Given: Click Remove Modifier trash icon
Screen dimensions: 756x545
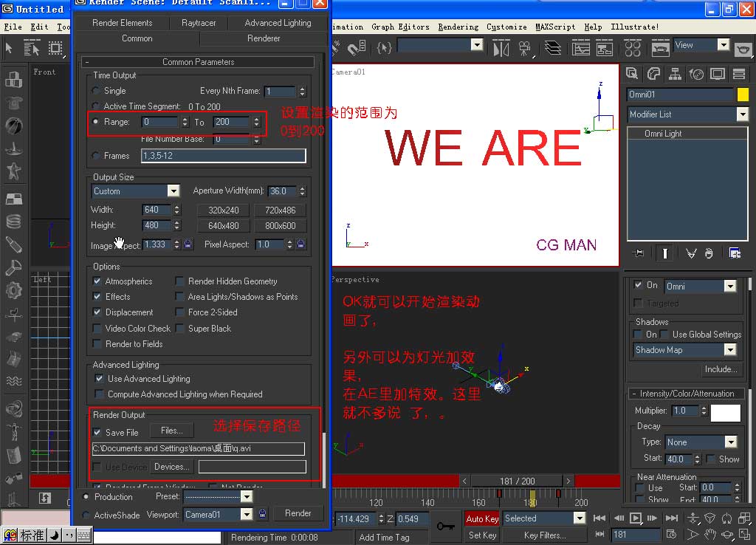Looking at the screenshot, I should click(x=708, y=253).
